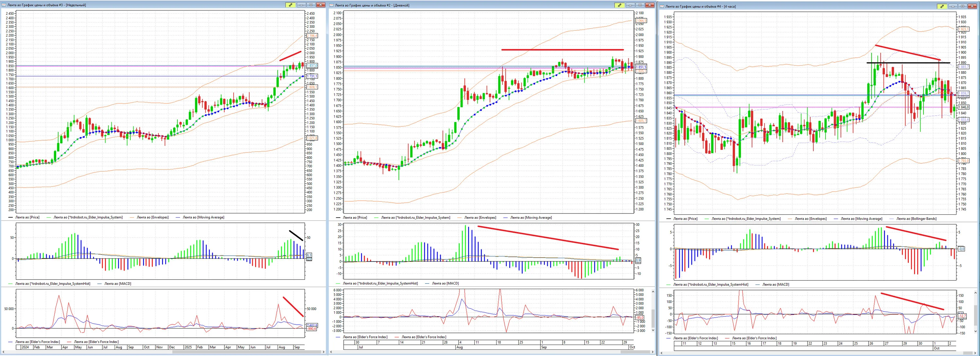Viewport: 980px width, 356px height.
Task: Click the vertical scrollbar thumb in the daily Force Index pane
Action: click(653, 318)
